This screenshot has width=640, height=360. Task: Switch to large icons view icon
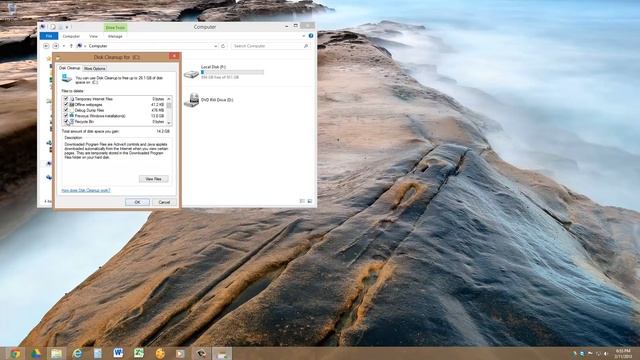pyautogui.click(x=310, y=201)
